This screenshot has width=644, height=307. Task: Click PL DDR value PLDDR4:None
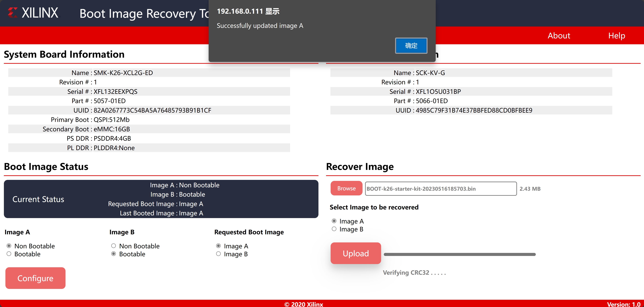click(114, 148)
